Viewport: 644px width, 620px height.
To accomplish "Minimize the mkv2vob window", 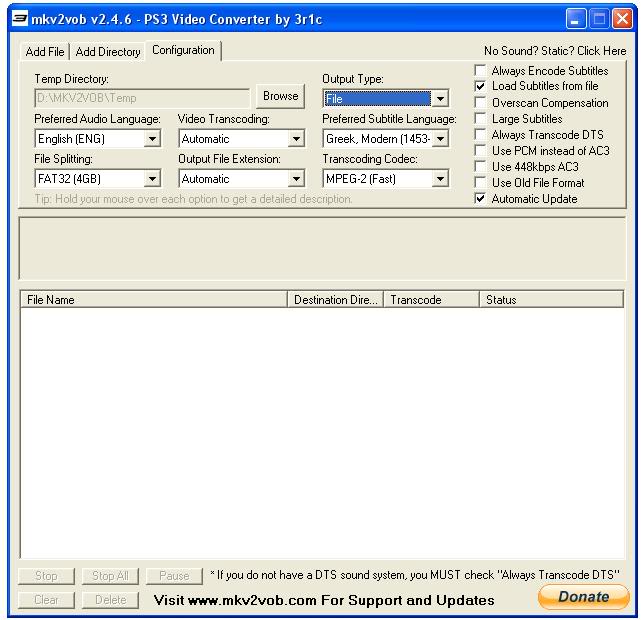I will click(x=575, y=19).
